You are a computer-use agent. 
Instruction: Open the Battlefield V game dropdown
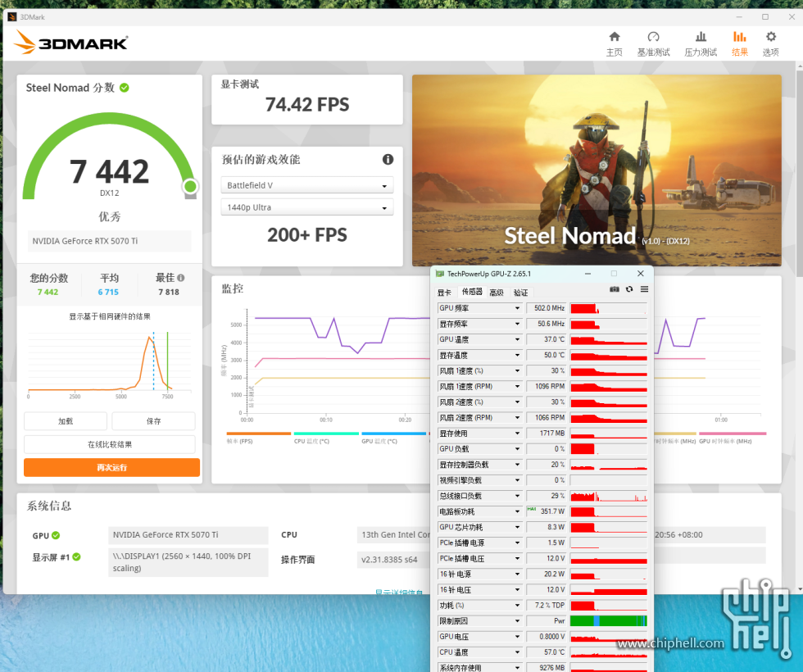click(306, 185)
